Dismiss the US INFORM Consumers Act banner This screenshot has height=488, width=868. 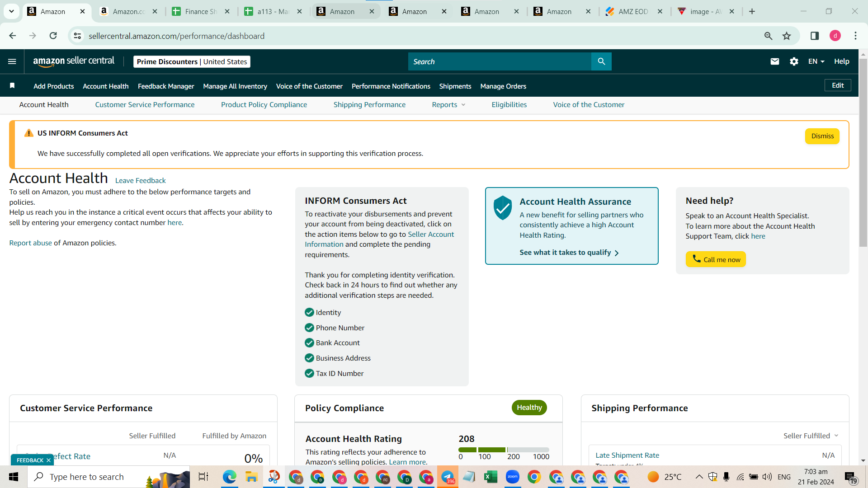(822, 136)
